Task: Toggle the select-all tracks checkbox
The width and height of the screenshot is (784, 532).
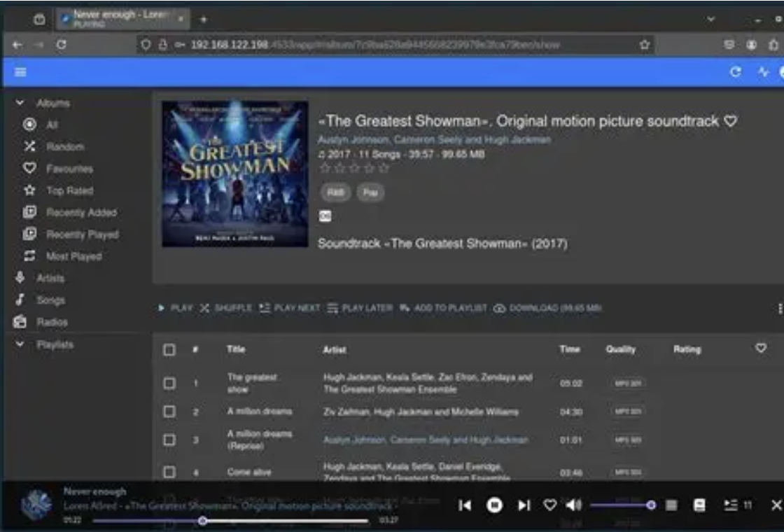Action: (169, 349)
